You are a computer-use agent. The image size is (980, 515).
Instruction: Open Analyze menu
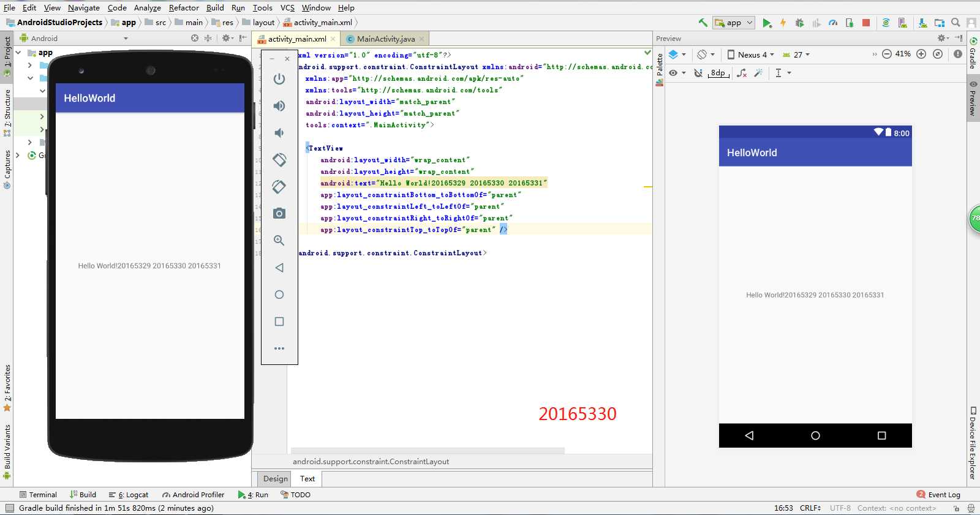[x=148, y=7]
